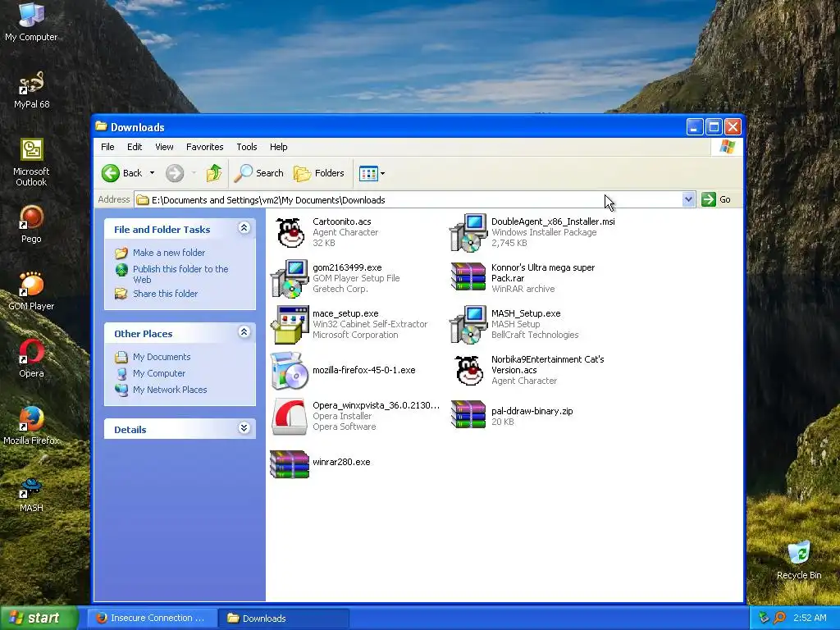Select Konnor's Ultra mega super Pack.rar icon
The height and width of the screenshot is (630, 840).
pyautogui.click(x=468, y=278)
